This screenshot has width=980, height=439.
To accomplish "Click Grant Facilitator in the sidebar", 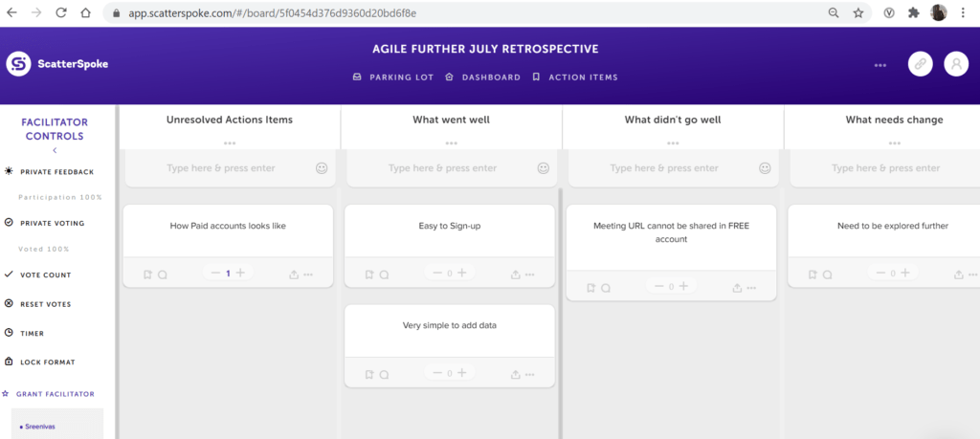I will click(54, 394).
